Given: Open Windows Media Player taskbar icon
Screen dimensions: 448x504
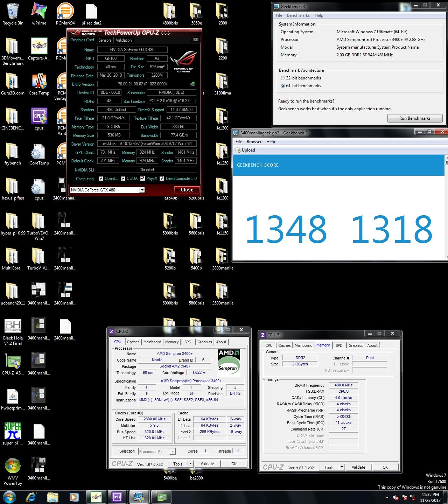Looking at the screenshot, I should 74,497.
